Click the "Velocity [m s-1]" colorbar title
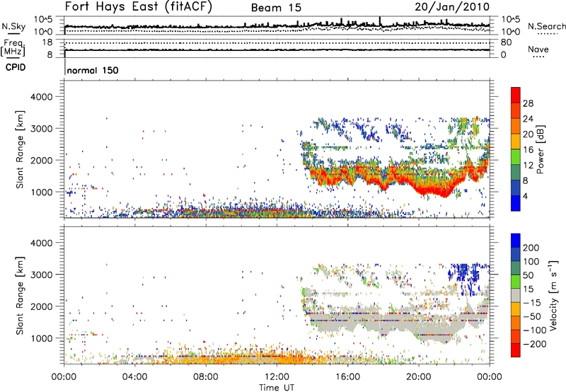This screenshot has height=392, width=566. pos(553,295)
